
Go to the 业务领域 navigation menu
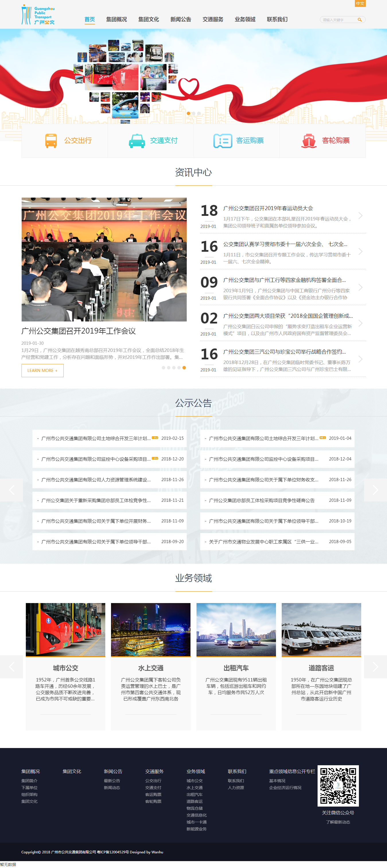click(245, 20)
